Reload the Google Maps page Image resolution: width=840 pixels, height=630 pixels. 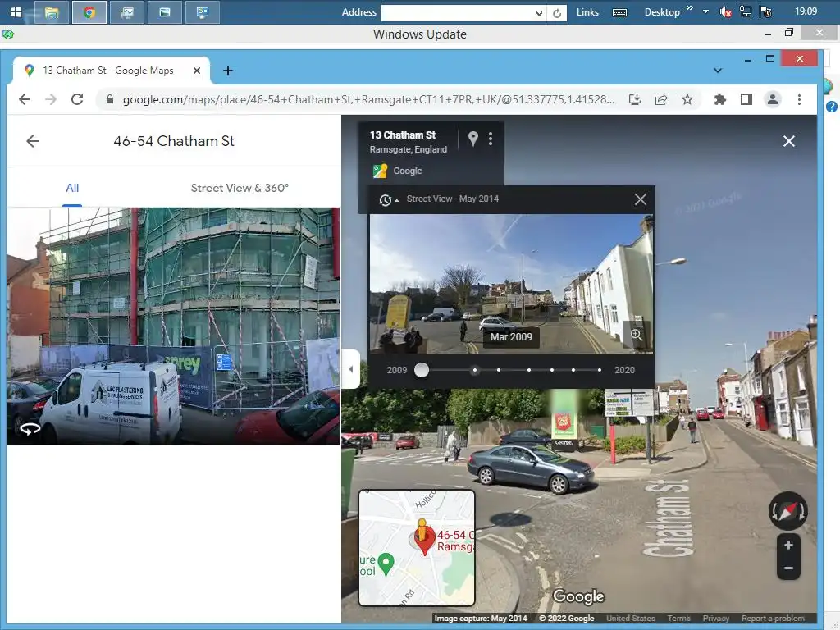pos(77,99)
